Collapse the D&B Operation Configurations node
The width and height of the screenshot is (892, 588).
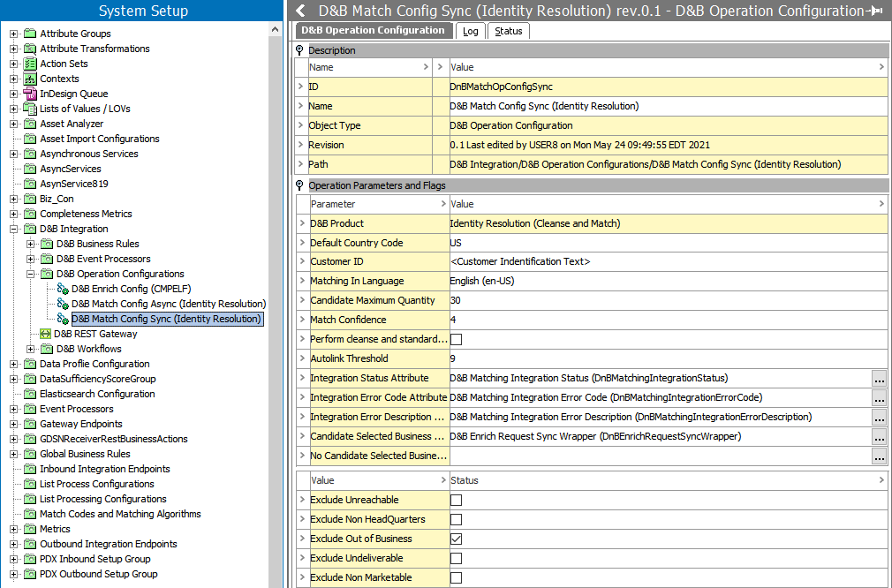[x=31, y=274]
